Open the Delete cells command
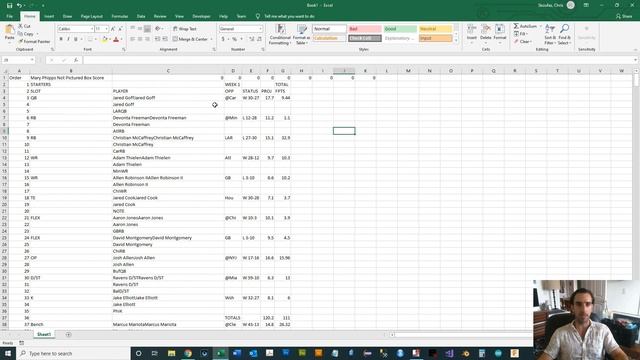This screenshot has width=640, height=360. click(485, 33)
